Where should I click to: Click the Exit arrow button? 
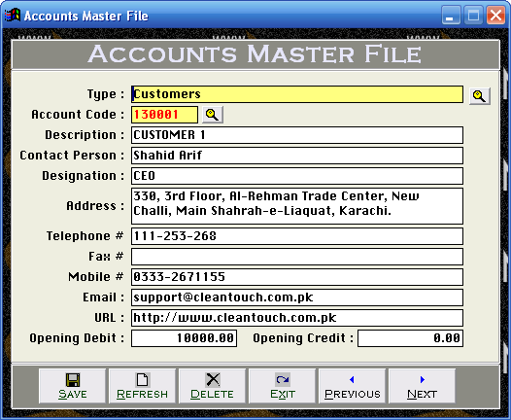click(283, 386)
